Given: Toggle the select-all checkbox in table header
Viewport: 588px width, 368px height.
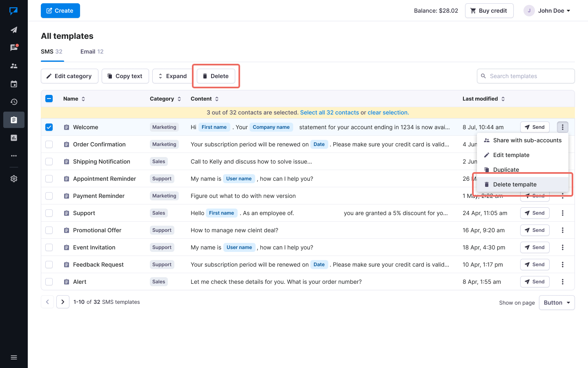Looking at the screenshot, I should (x=49, y=99).
